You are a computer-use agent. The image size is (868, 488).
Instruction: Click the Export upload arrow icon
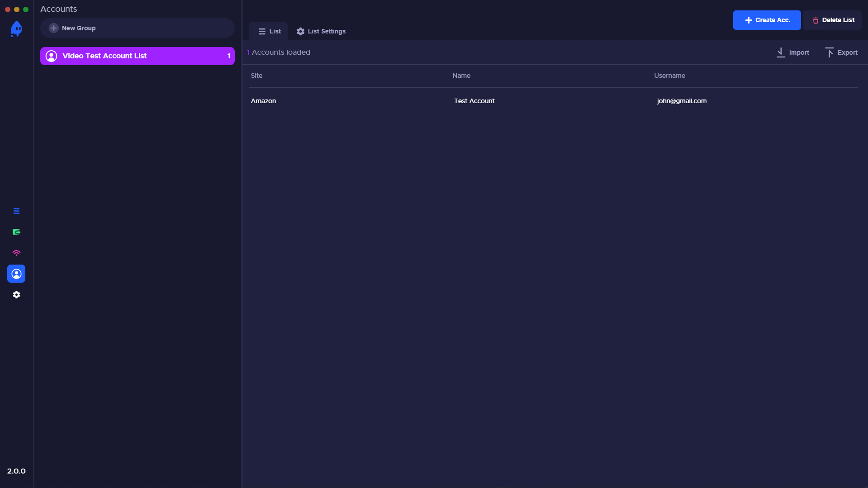pyautogui.click(x=829, y=52)
